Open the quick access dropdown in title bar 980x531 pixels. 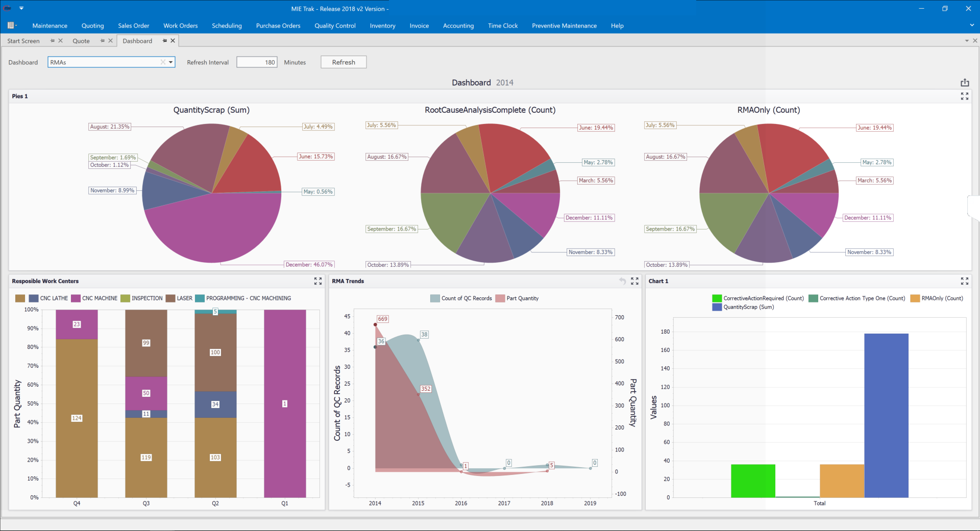(x=21, y=8)
